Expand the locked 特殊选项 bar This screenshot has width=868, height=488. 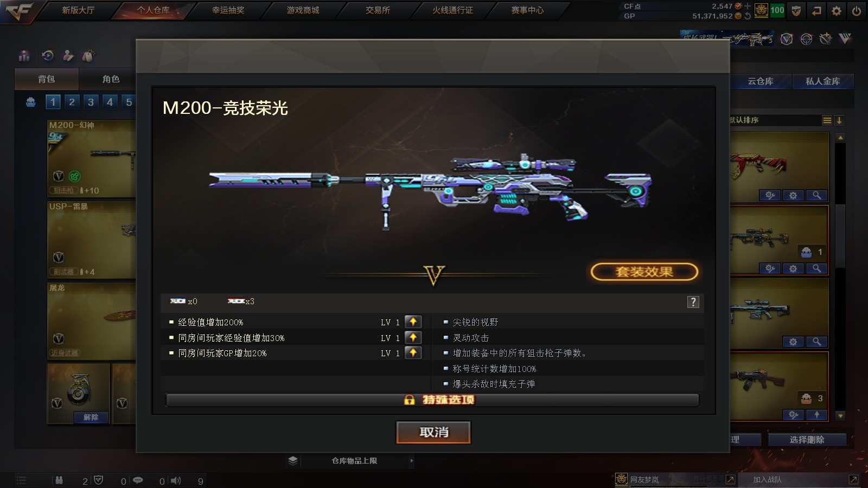[432, 400]
